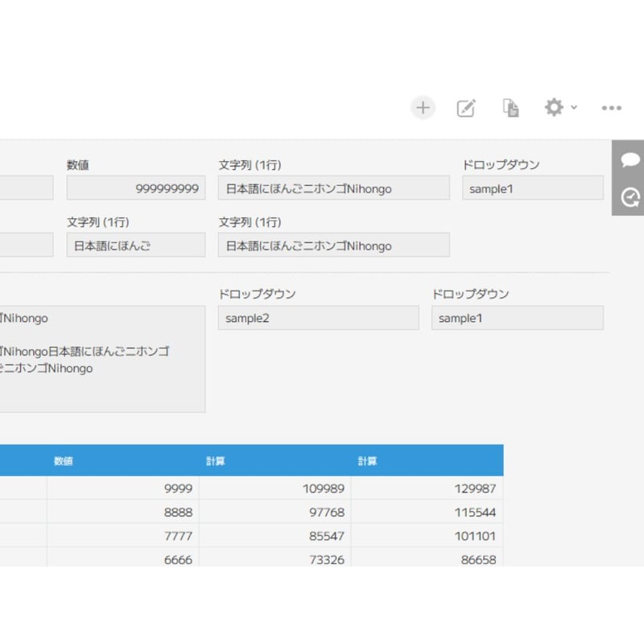The image size is (644, 644).
Task: Click the add record plus icon
Action: point(423,107)
